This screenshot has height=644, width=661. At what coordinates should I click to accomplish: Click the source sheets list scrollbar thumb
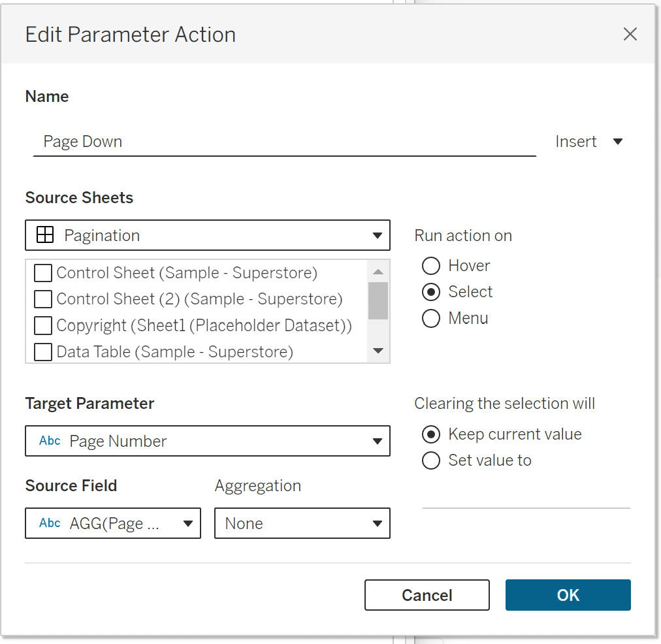tap(378, 300)
